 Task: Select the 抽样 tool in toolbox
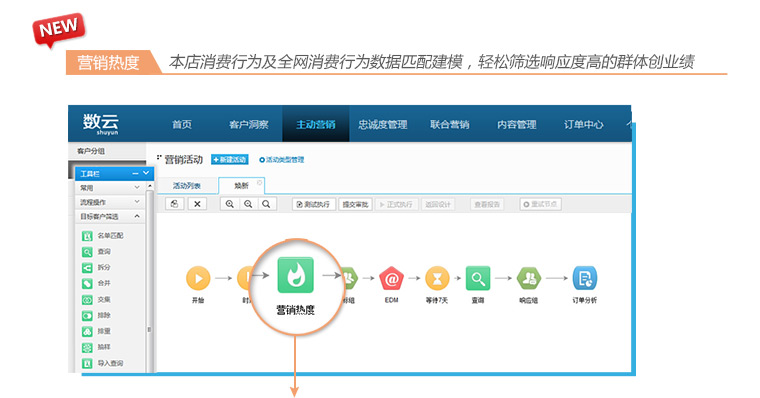96,347
